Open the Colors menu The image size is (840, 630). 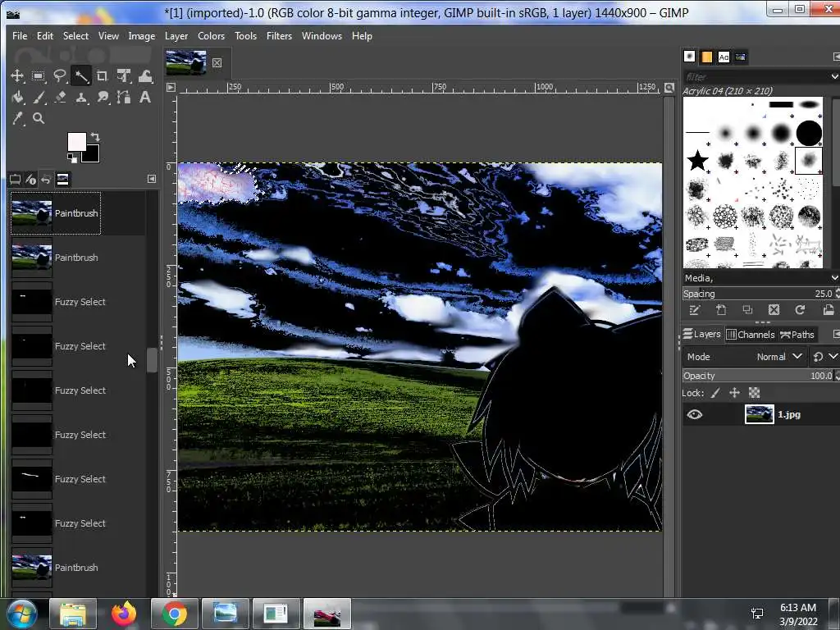click(x=211, y=36)
